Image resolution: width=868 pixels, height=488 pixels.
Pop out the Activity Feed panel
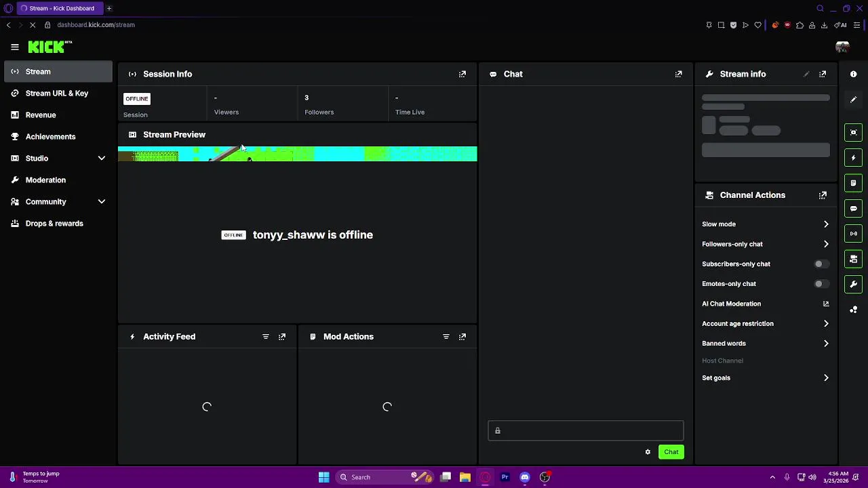pyautogui.click(x=282, y=337)
